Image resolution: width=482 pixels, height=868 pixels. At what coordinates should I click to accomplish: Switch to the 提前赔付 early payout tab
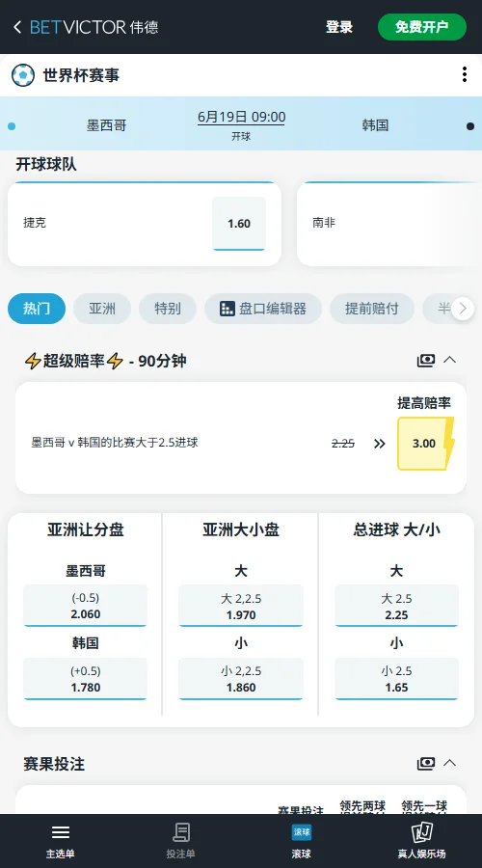372,309
